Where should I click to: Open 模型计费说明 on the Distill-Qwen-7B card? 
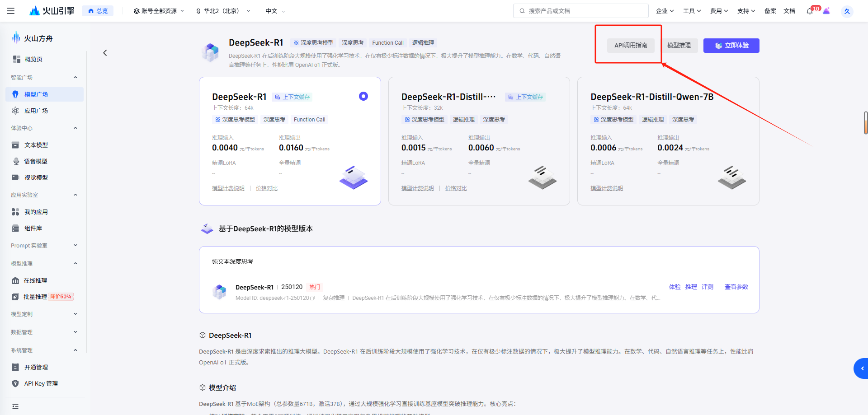point(607,188)
